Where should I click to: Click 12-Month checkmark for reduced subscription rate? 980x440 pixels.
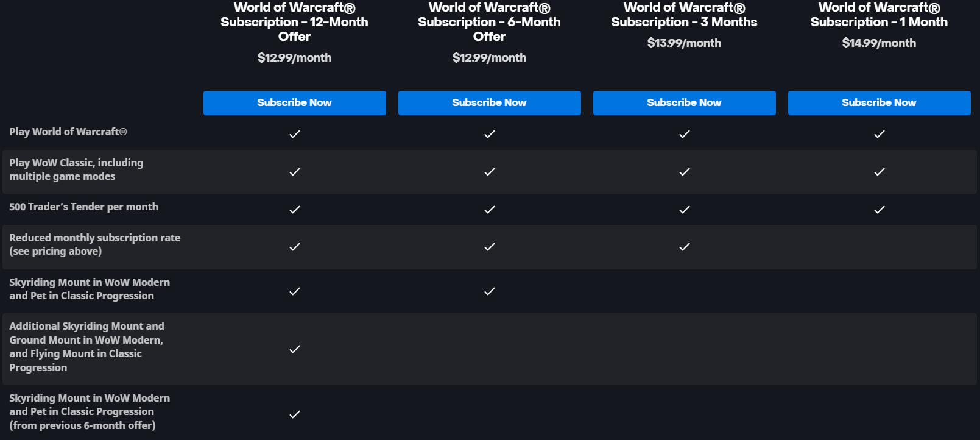coord(295,247)
